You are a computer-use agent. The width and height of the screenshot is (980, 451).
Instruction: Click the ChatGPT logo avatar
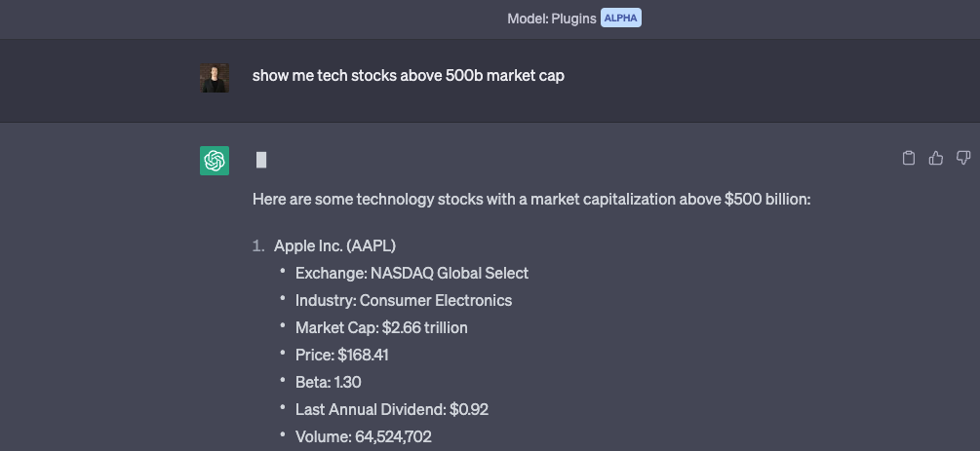[x=215, y=161]
